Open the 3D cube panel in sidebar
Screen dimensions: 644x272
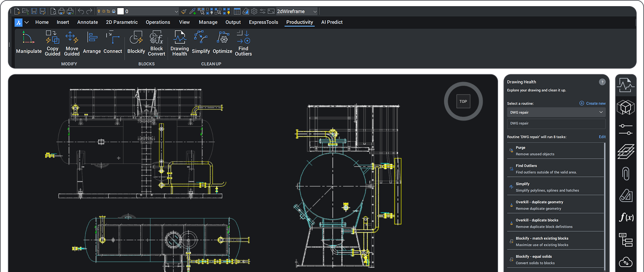pos(626,107)
